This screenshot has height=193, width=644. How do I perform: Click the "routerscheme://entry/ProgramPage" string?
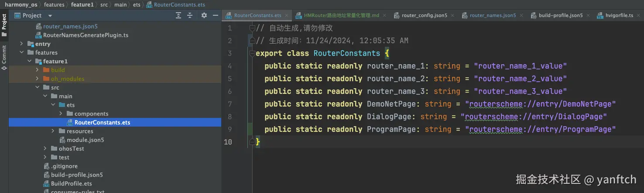[541, 129]
